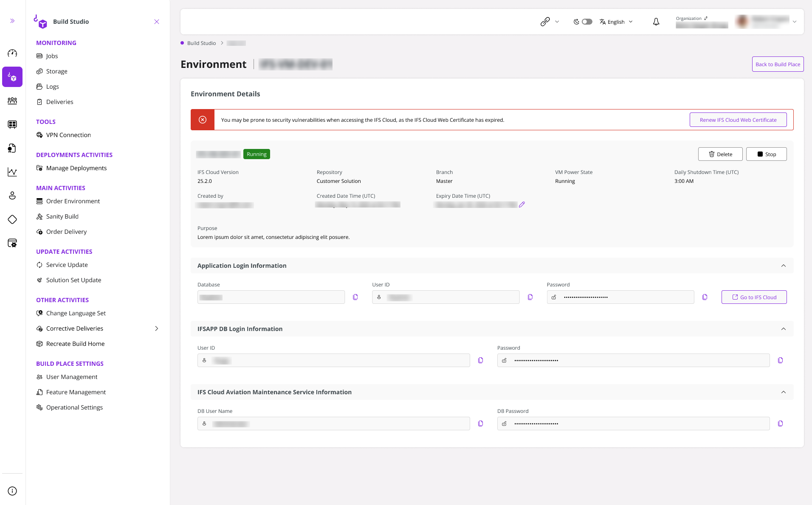Screen dimensions: 812x505
Task: Click Back to Build Place button
Action: point(778,64)
